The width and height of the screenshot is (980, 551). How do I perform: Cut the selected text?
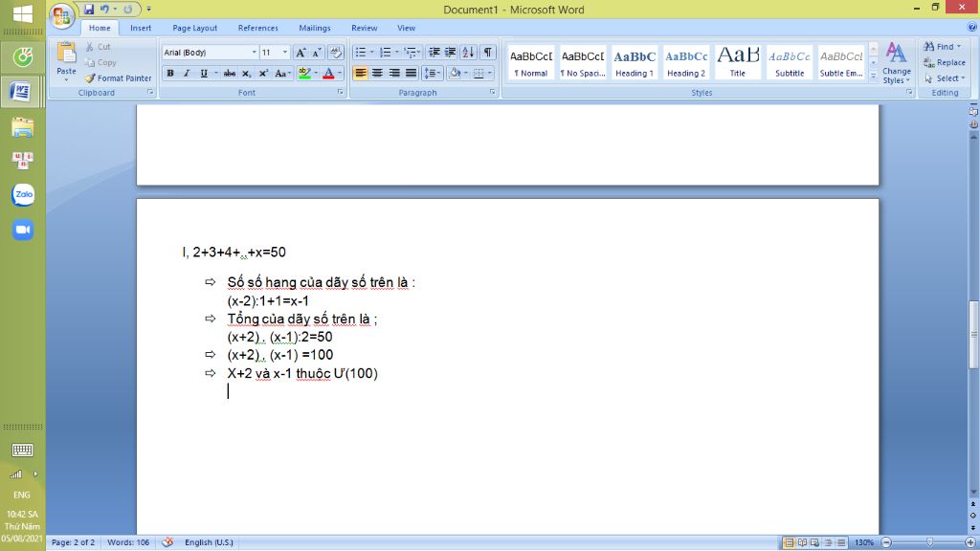pos(98,47)
